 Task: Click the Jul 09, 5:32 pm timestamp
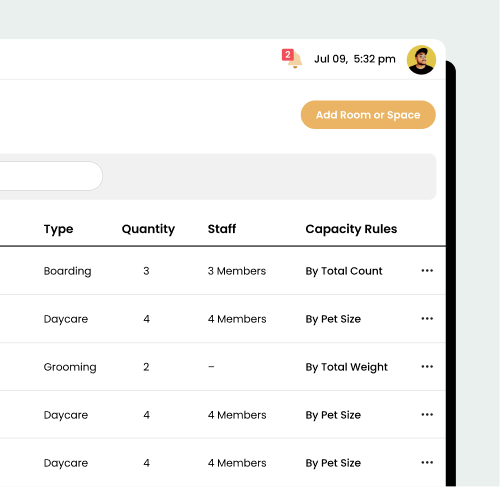click(x=355, y=59)
